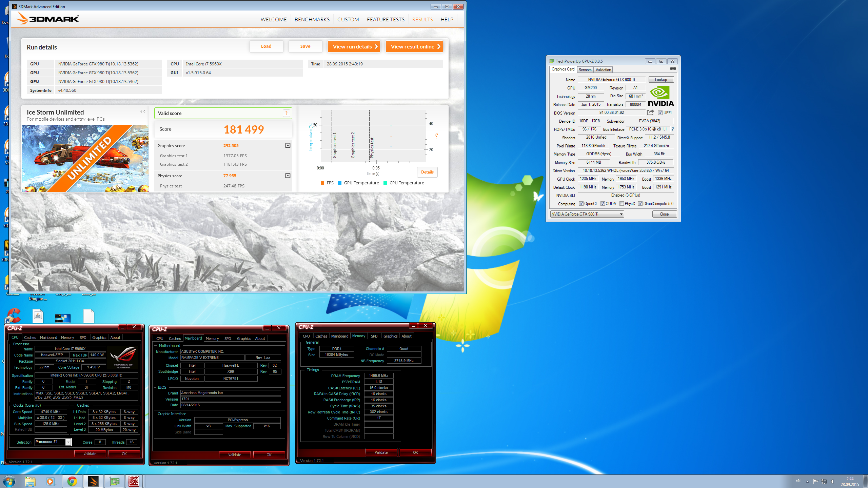Open the Windows screenshot image file on desktop
This screenshot has height=488, width=868.
tap(63, 318)
